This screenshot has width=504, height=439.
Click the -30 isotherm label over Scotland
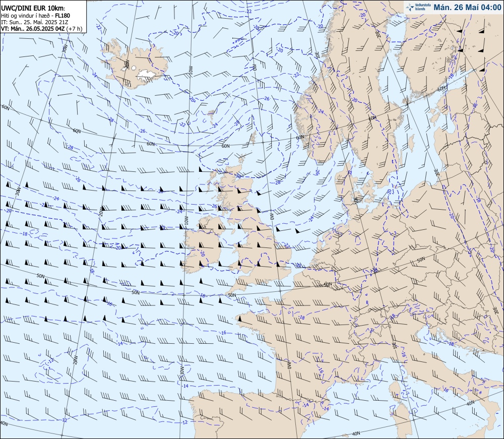[x=238, y=176]
